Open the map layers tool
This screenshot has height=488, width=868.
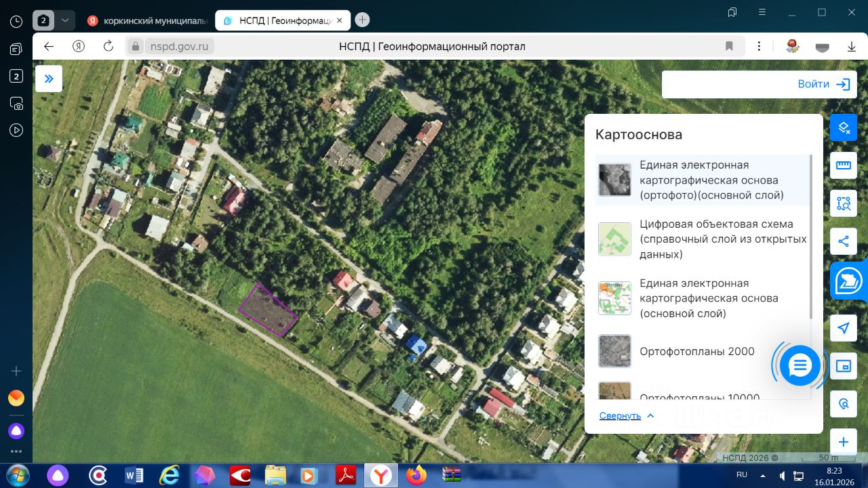(x=844, y=127)
